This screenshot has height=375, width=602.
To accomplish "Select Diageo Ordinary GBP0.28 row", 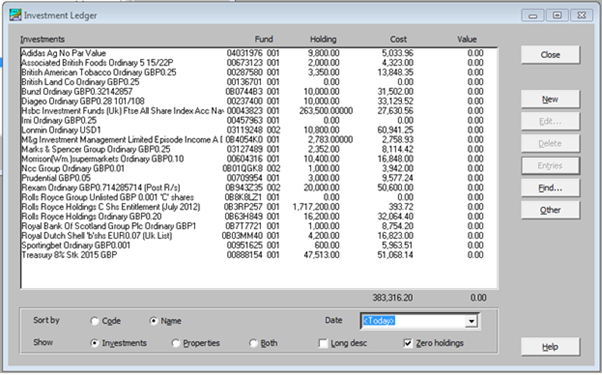I will pyautogui.click(x=259, y=101).
